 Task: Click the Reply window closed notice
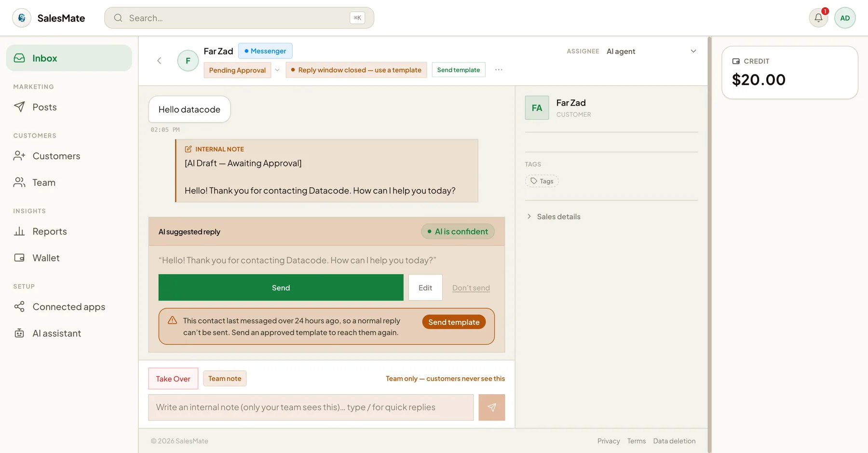pyautogui.click(x=356, y=70)
